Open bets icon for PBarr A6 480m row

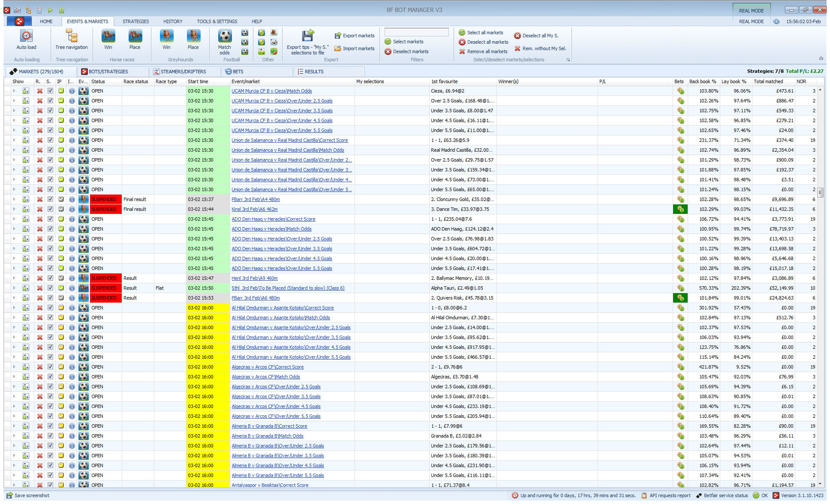[x=680, y=298]
